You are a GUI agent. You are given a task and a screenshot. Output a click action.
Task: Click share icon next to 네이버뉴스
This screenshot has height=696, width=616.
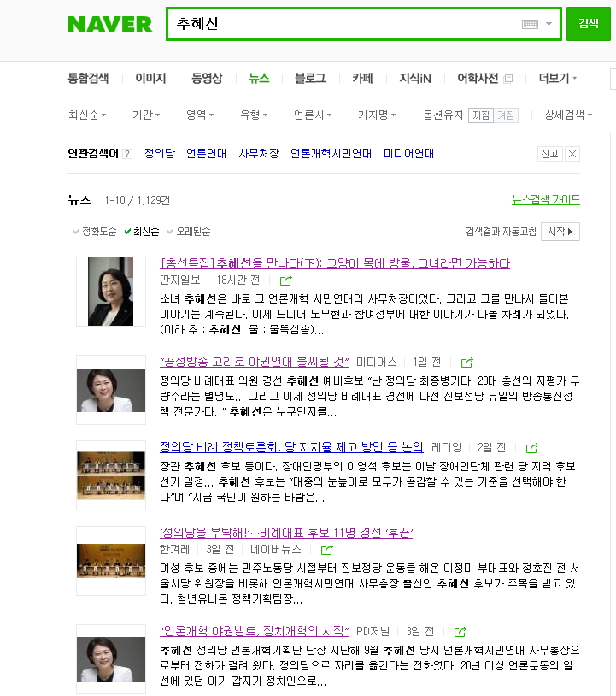click(327, 550)
